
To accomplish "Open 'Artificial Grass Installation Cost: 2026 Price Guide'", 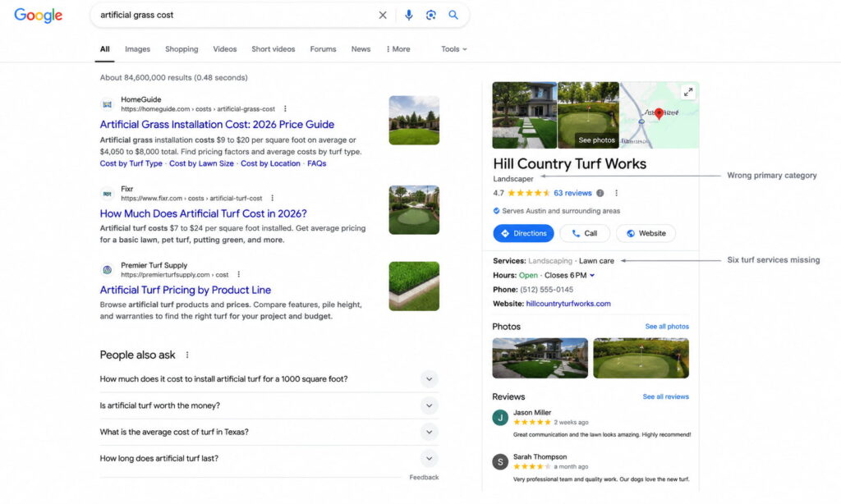I will tap(217, 125).
